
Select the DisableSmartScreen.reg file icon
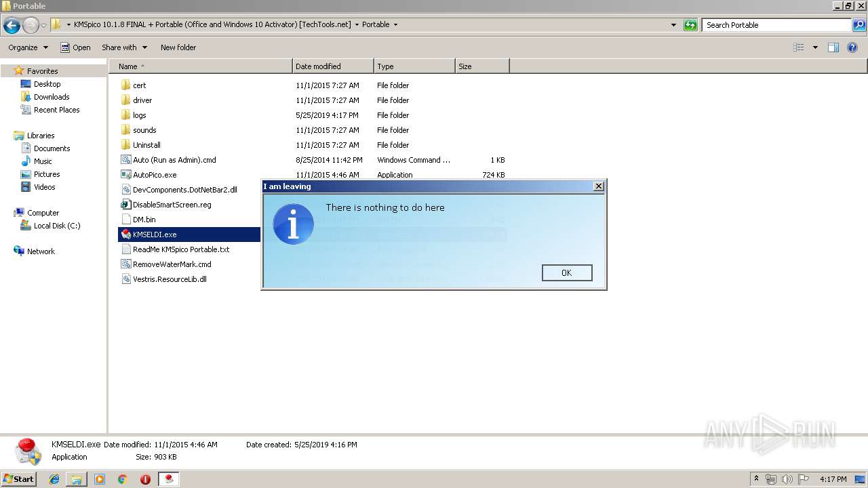125,204
